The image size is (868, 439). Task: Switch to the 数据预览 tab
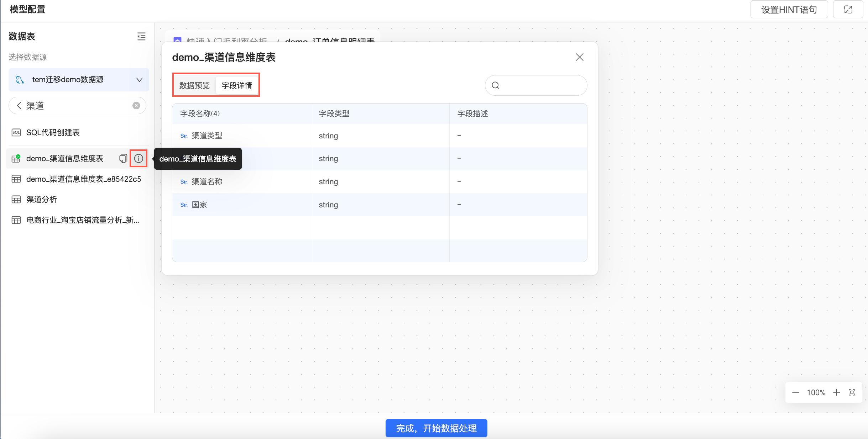coord(194,85)
